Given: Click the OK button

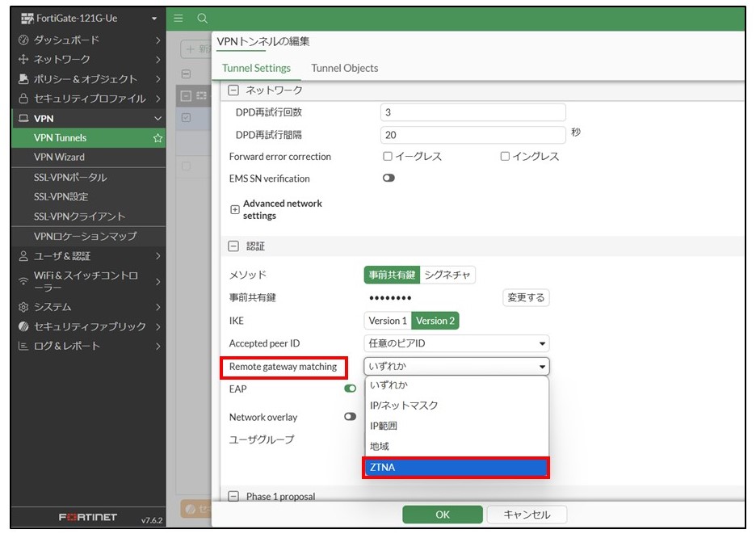Looking at the screenshot, I should pyautogui.click(x=442, y=515).
